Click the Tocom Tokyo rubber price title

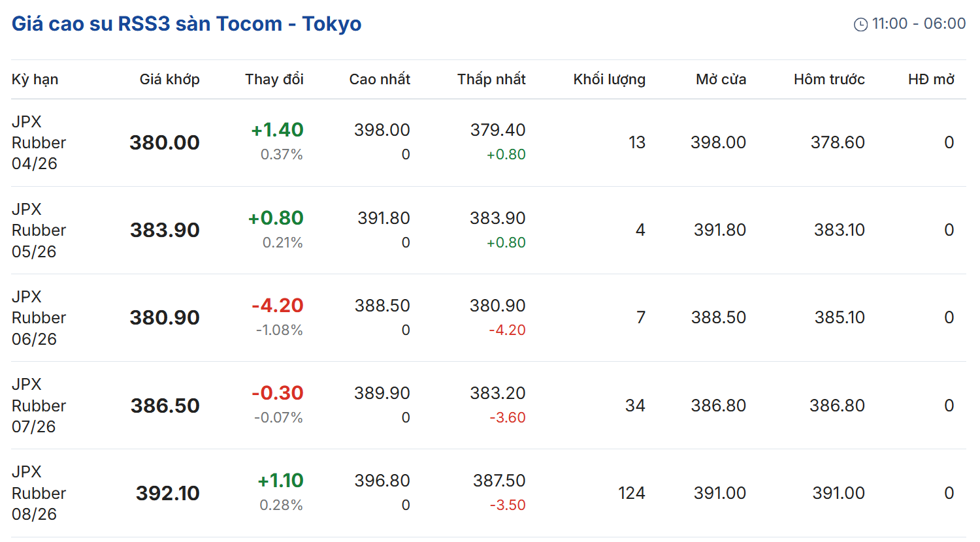(x=186, y=24)
